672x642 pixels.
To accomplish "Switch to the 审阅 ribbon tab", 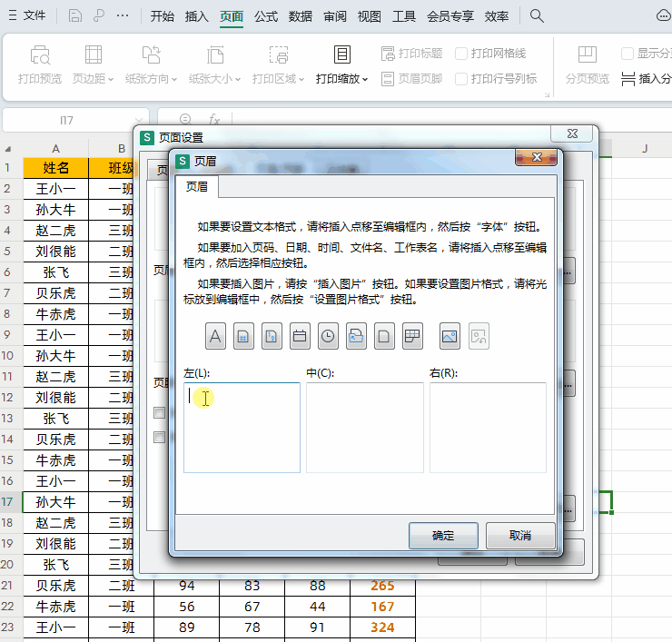I will (335, 16).
